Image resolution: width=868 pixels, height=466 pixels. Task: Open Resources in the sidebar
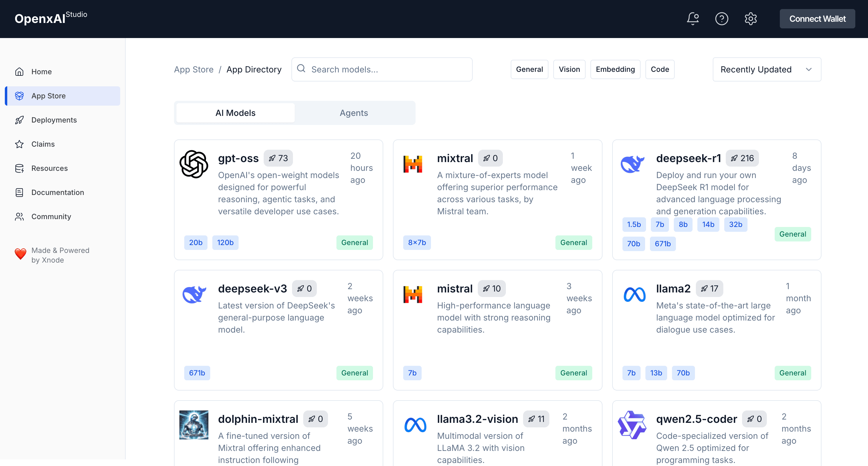(x=63, y=168)
